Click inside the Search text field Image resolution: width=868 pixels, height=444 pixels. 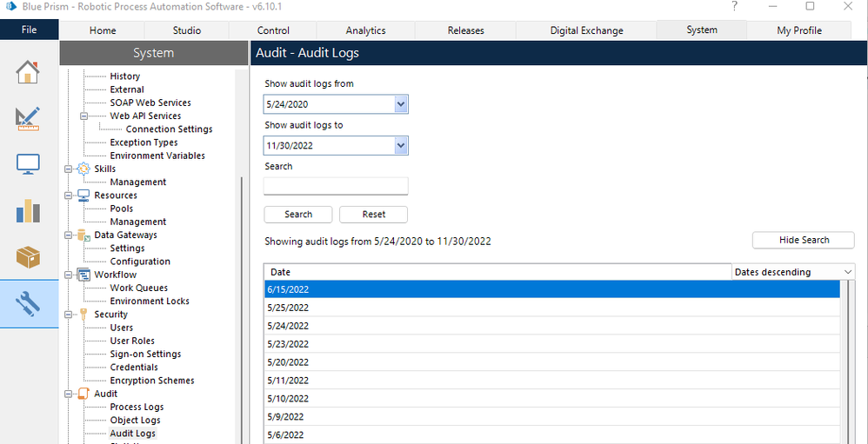click(x=335, y=186)
